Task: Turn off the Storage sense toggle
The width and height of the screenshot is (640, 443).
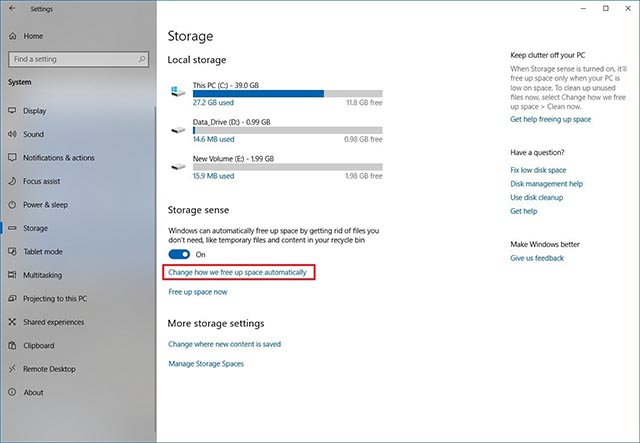Action: 179,254
